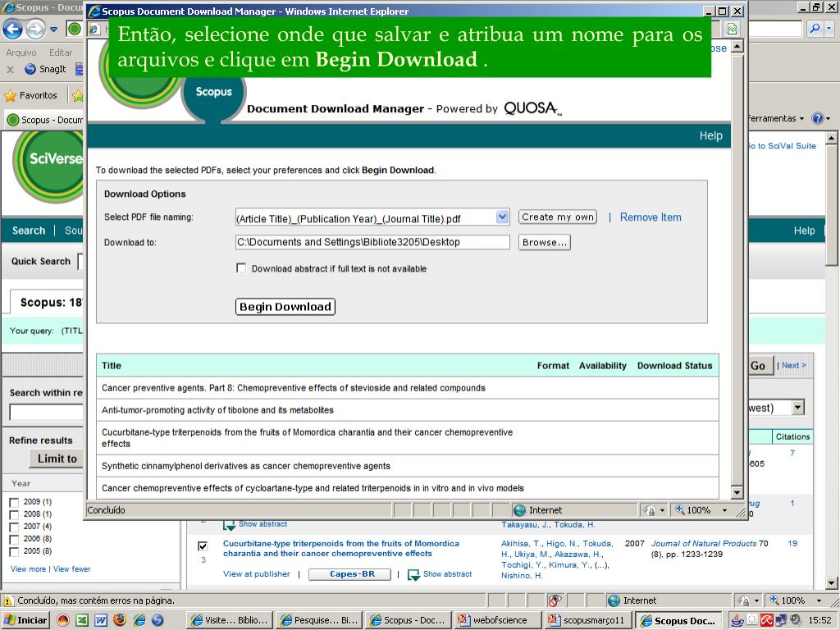Click the SnagIt toolbar icon

pos(45,69)
